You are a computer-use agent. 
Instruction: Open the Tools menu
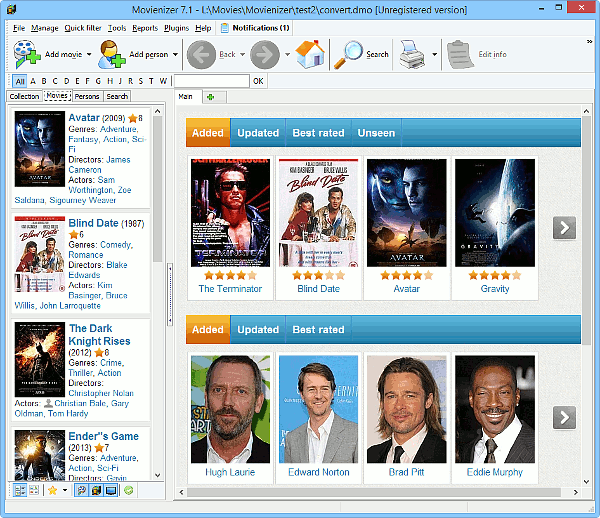(x=117, y=28)
